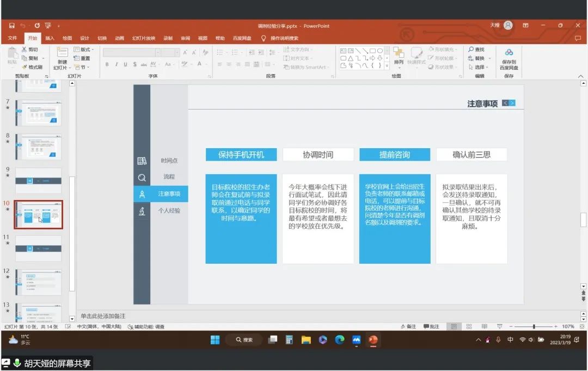Click the Format Painter brush icon
The height and width of the screenshot is (371, 588).
click(24, 67)
